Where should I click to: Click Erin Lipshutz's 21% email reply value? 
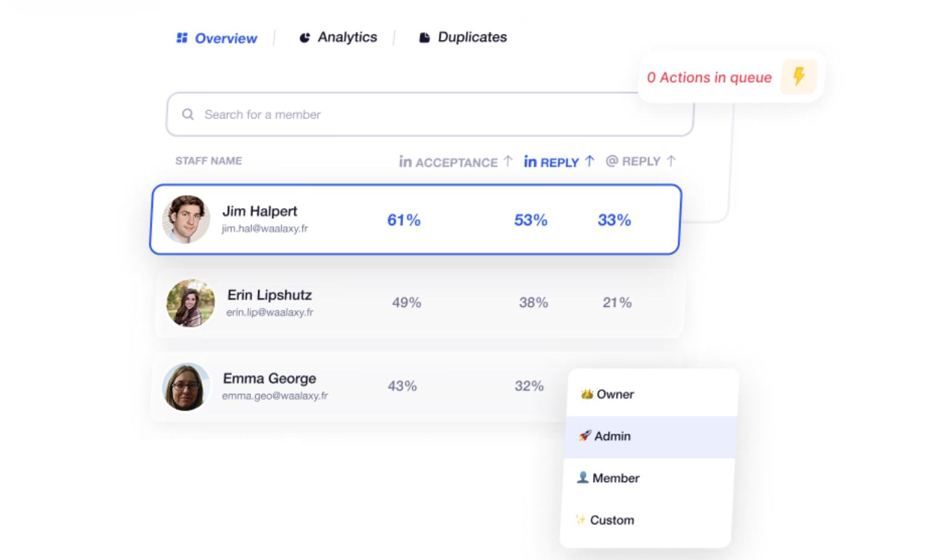click(x=617, y=303)
